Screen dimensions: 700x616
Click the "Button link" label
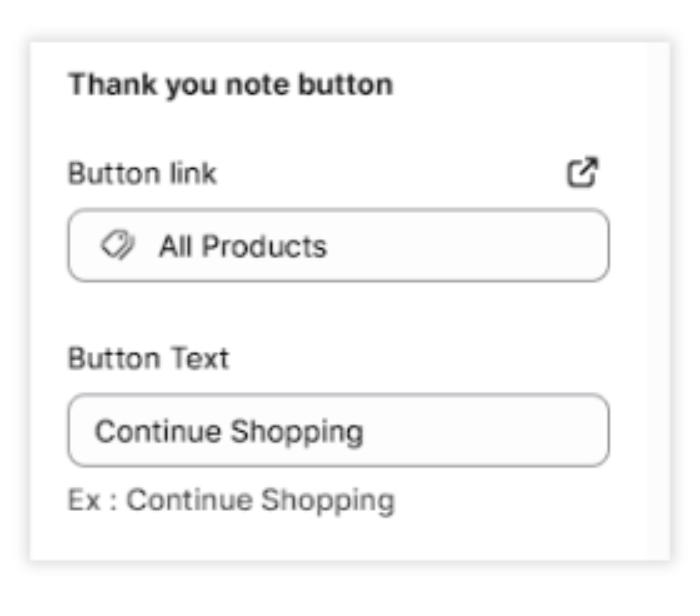coord(142,173)
